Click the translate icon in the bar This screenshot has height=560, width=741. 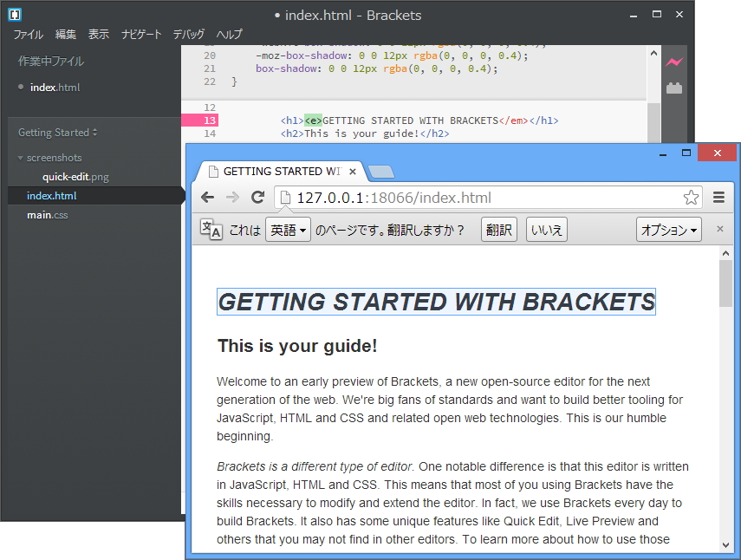click(211, 230)
